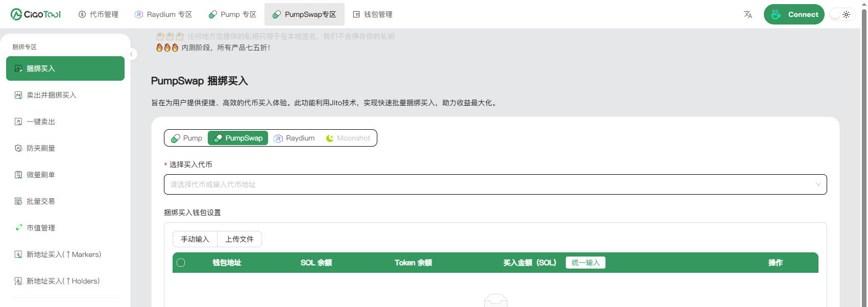This screenshot has width=868, height=307.
Task: Open 批量交易 in the sidebar
Action: [65, 201]
